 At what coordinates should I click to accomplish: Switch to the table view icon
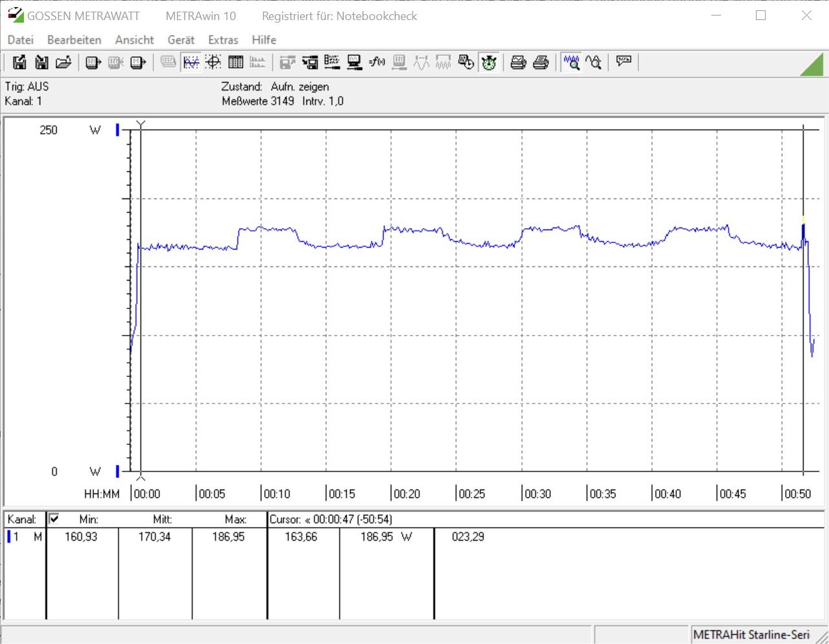coord(235,62)
